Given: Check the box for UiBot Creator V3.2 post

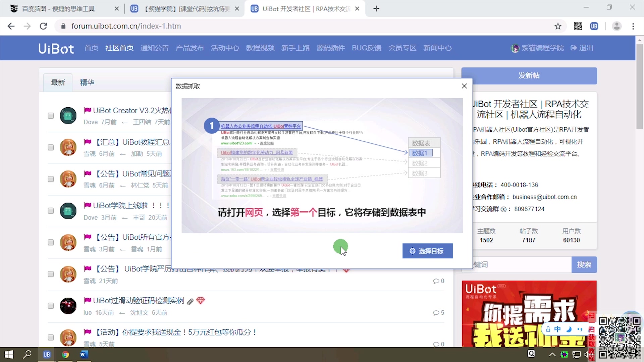Looking at the screenshot, I should 51,116.
